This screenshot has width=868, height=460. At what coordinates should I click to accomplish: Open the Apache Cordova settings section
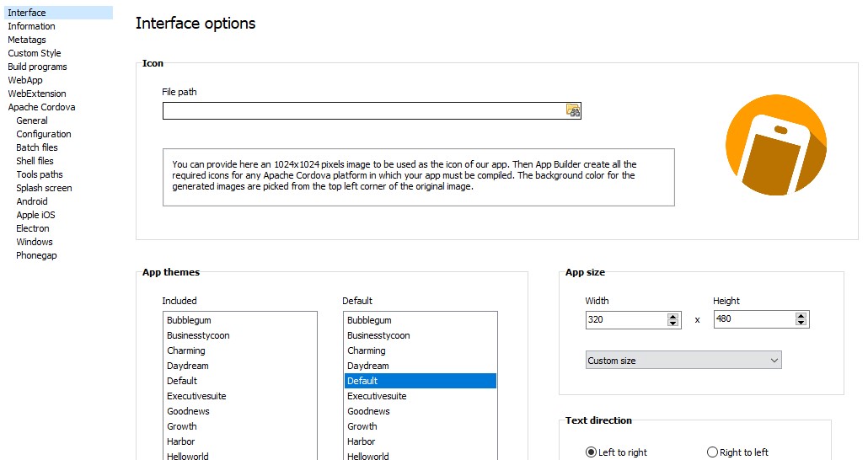click(41, 107)
